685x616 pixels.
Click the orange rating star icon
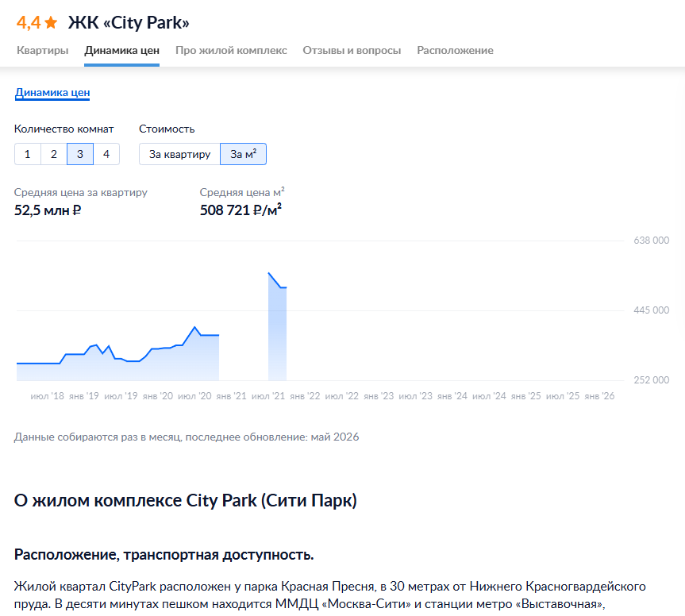click(51, 22)
